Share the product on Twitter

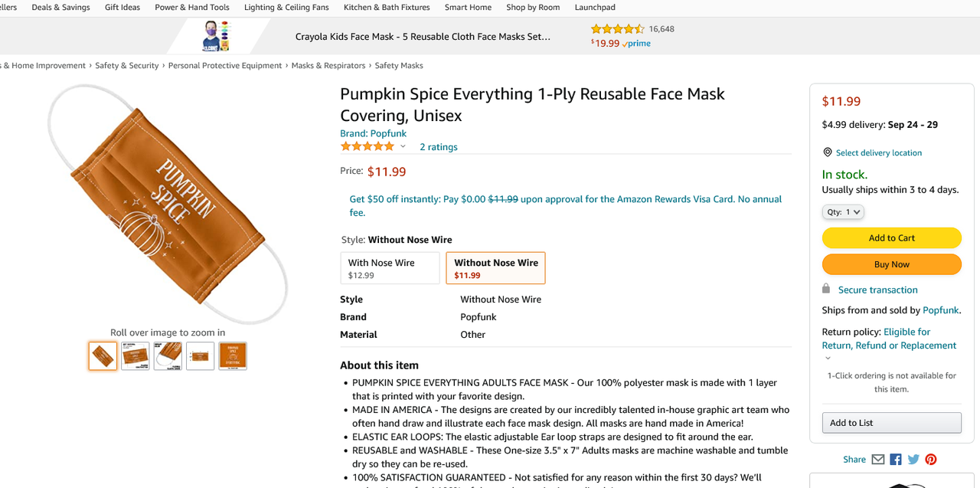(913, 460)
